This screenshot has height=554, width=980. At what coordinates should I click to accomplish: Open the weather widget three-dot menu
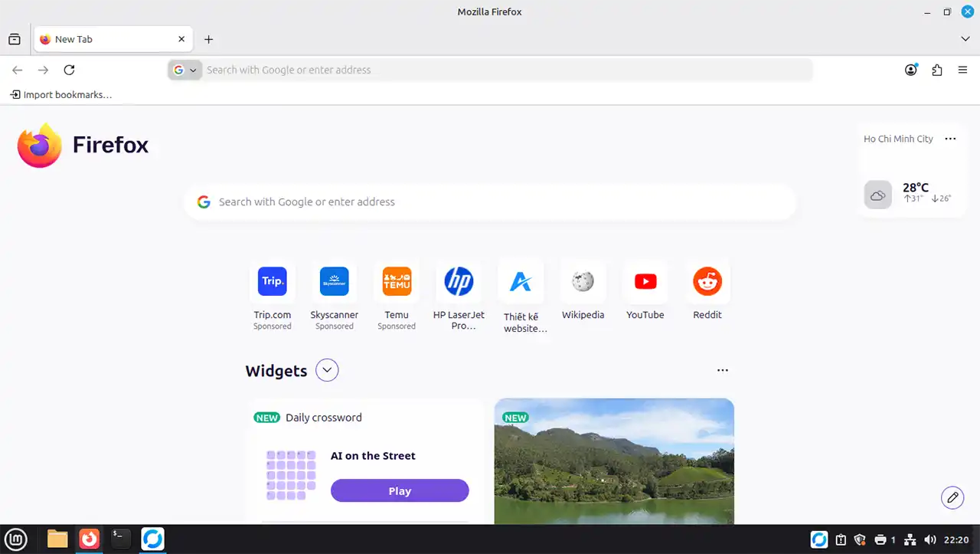tap(950, 139)
